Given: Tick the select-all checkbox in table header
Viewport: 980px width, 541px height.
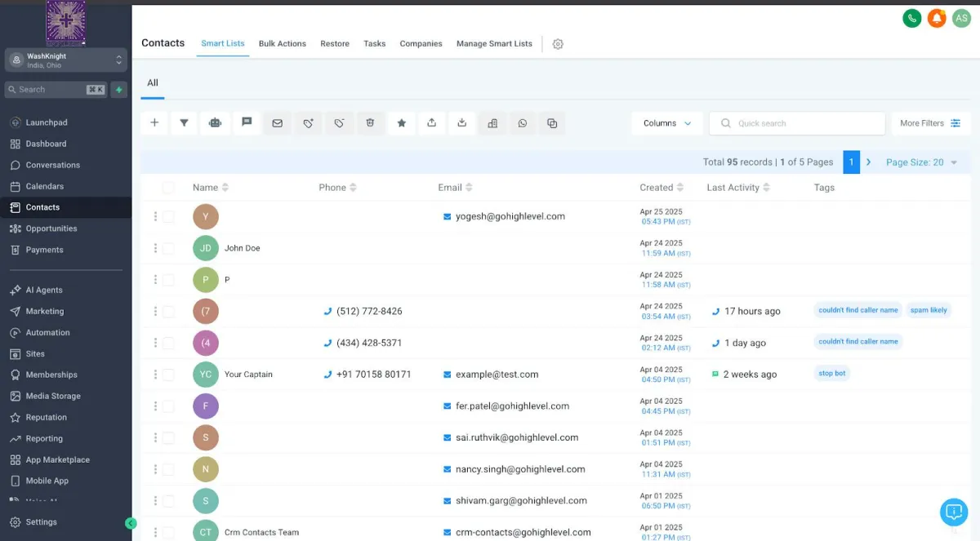Looking at the screenshot, I should tap(168, 188).
